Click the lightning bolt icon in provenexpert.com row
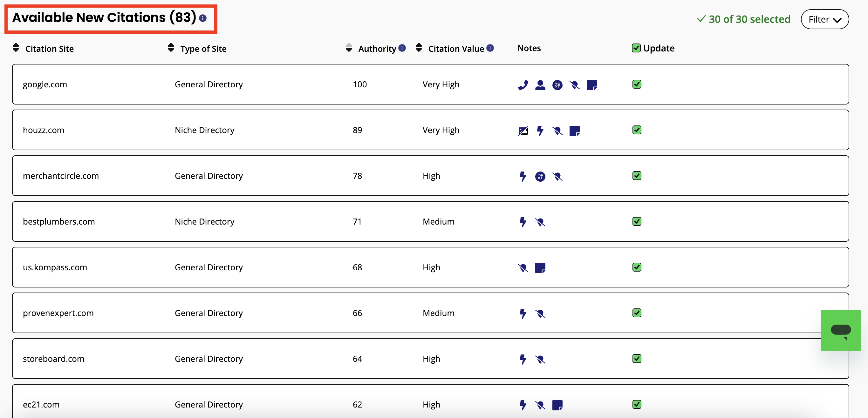Viewport: 868px width, 418px height. (x=523, y=313)
